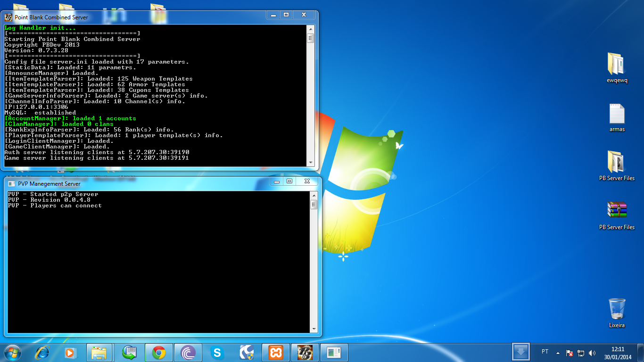Open BitTorrent from the taskbar
This screenshot has height=362, width=644.
tap(188, 352)
